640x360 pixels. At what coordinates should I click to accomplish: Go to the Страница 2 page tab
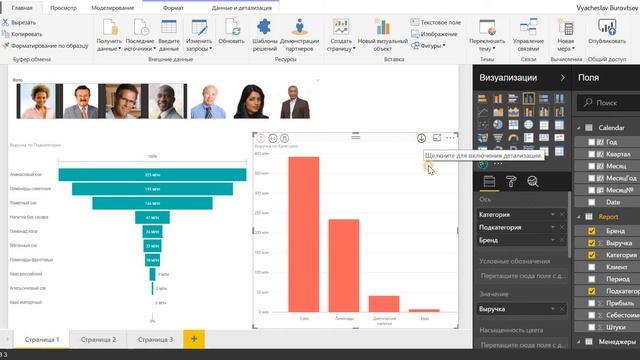click(98, 339)
